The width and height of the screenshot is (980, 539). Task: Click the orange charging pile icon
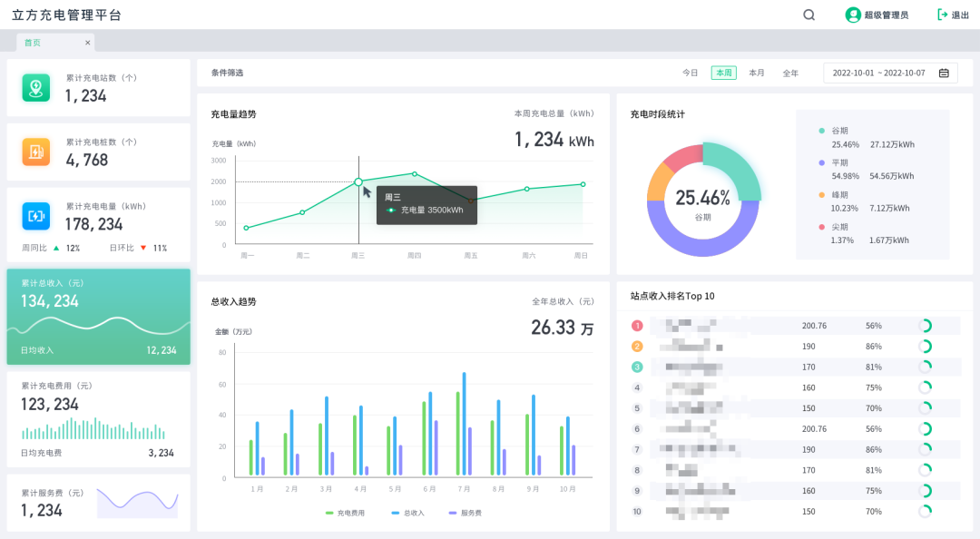pos(36,152)
